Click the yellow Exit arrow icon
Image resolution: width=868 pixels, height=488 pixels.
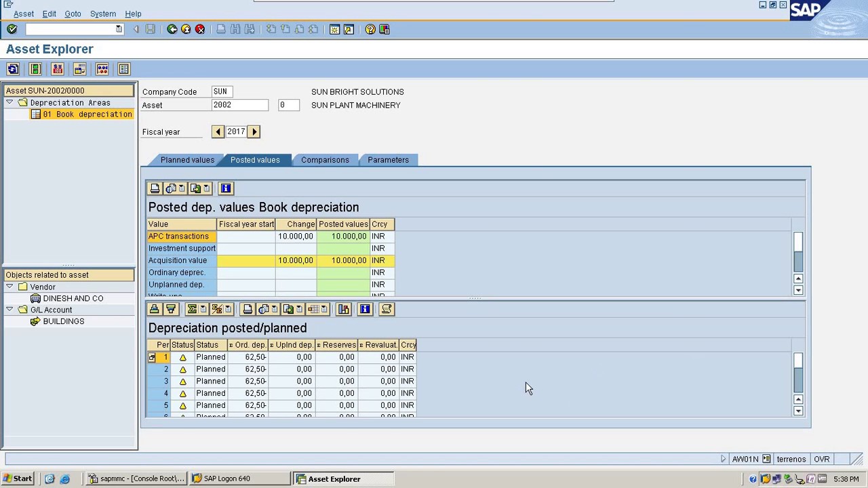click(186, 29)
